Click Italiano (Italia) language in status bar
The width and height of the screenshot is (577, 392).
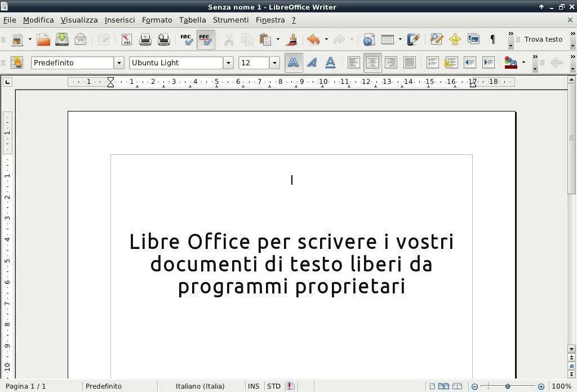coord(200,386)
